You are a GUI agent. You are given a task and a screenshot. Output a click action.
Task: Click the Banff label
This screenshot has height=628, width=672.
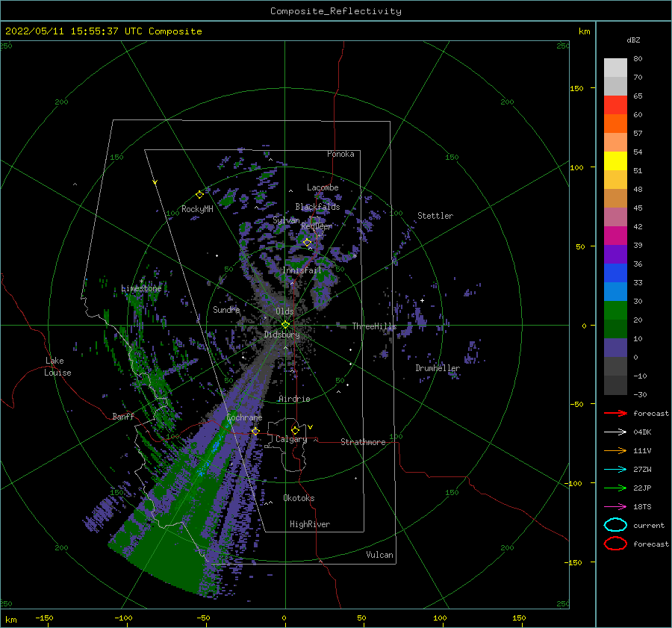click(x=123, y=417)
